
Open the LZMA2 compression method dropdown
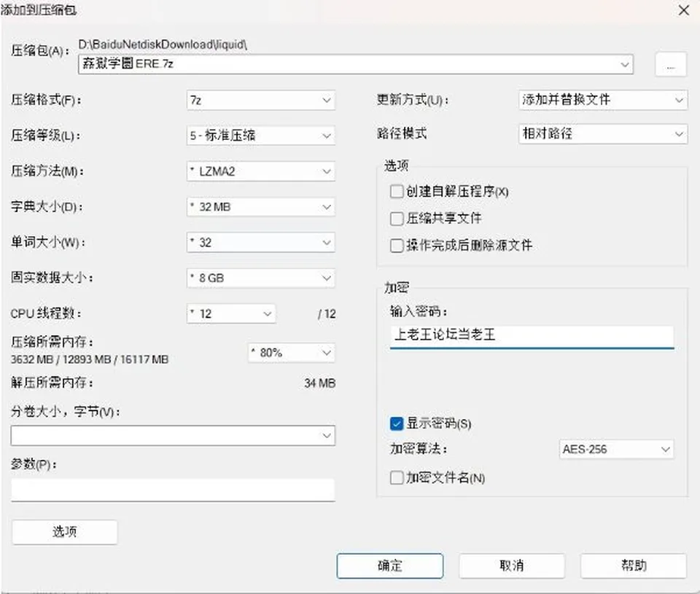(x=261, y=171)
